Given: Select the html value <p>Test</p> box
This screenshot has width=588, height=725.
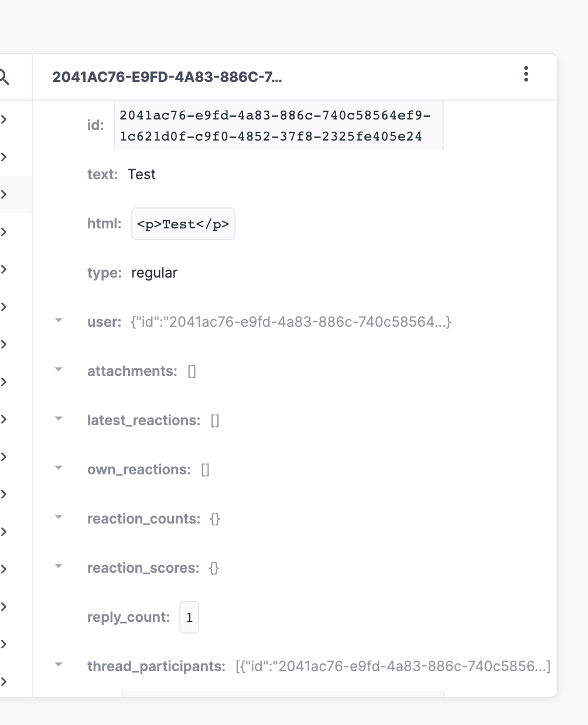Looking at the screenshot, I should tap(183, 224).
